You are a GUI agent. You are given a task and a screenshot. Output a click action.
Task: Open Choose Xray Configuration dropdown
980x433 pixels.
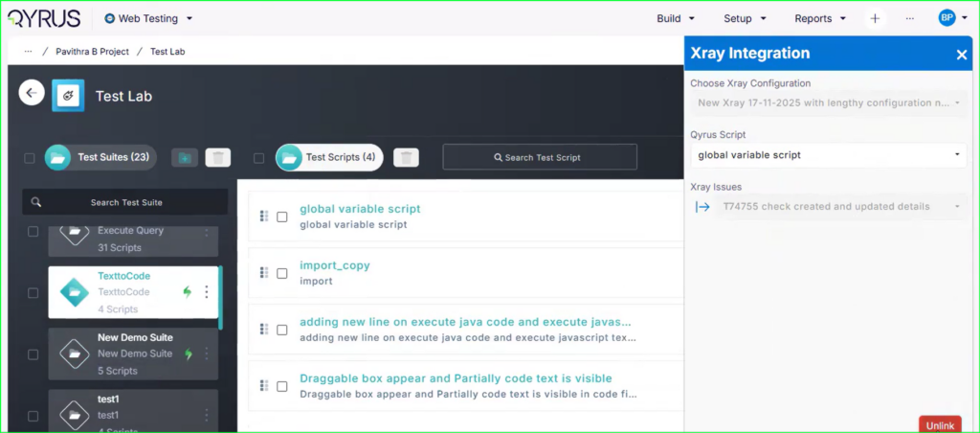[828, 103]
